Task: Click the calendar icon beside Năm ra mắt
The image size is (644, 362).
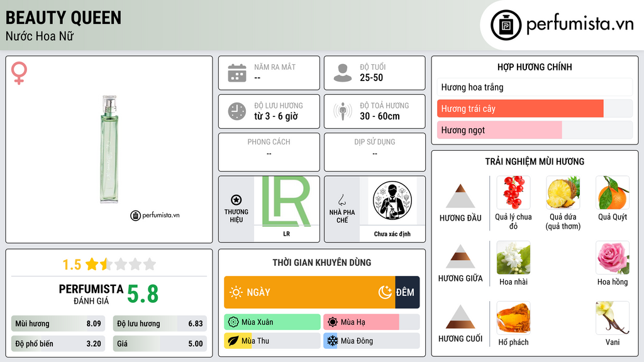Action: point(237,73)
